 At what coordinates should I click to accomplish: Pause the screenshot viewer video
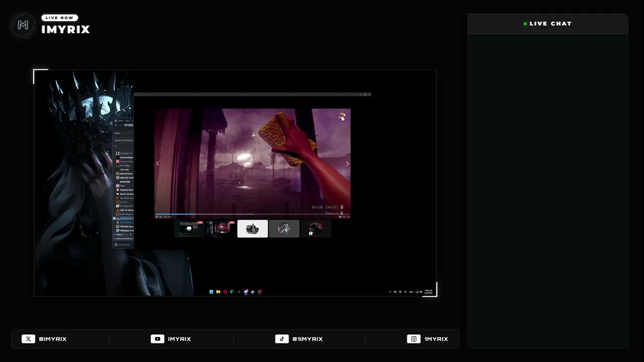[157, 217]
